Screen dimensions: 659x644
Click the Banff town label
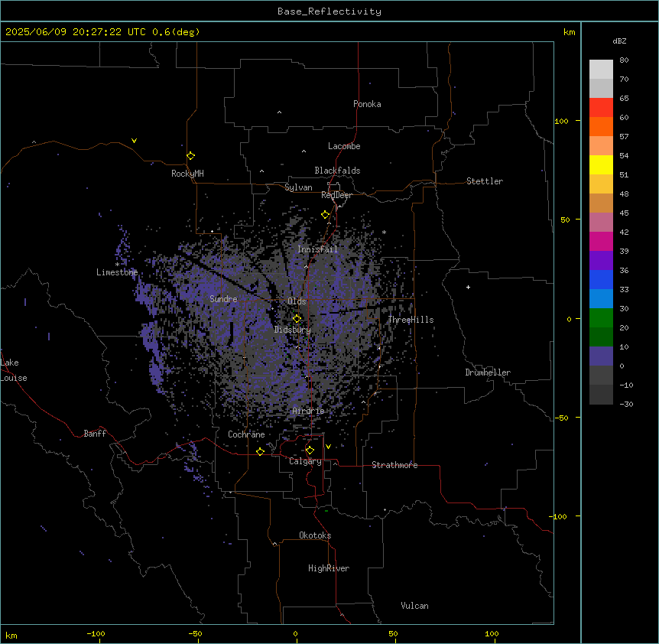click(x=95, y=434)
